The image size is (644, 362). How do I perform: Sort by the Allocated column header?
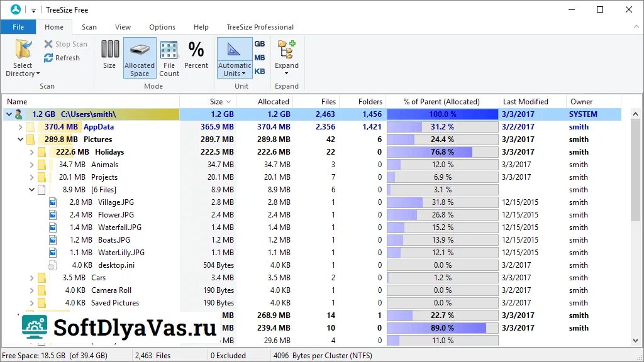click(x=265, y=101)
